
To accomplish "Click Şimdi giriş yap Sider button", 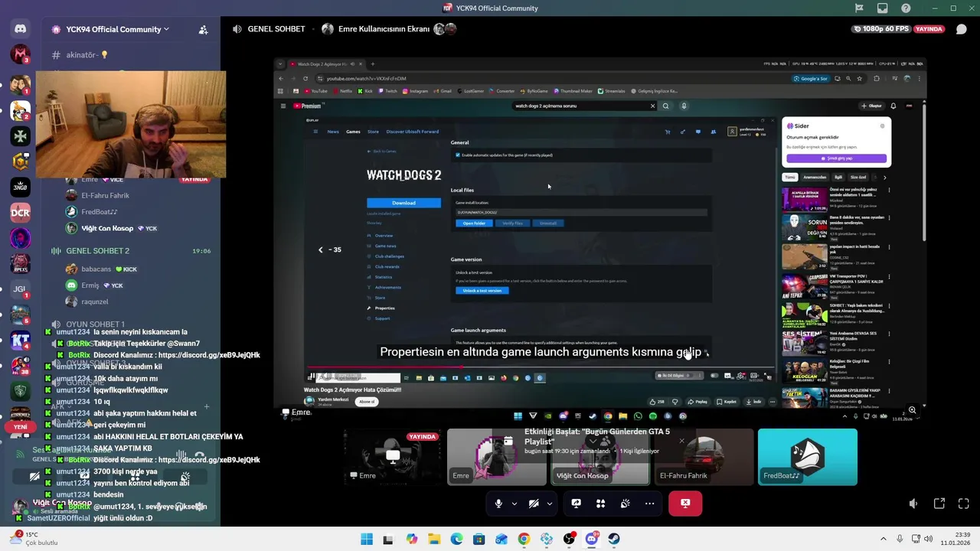I will 836,158.
